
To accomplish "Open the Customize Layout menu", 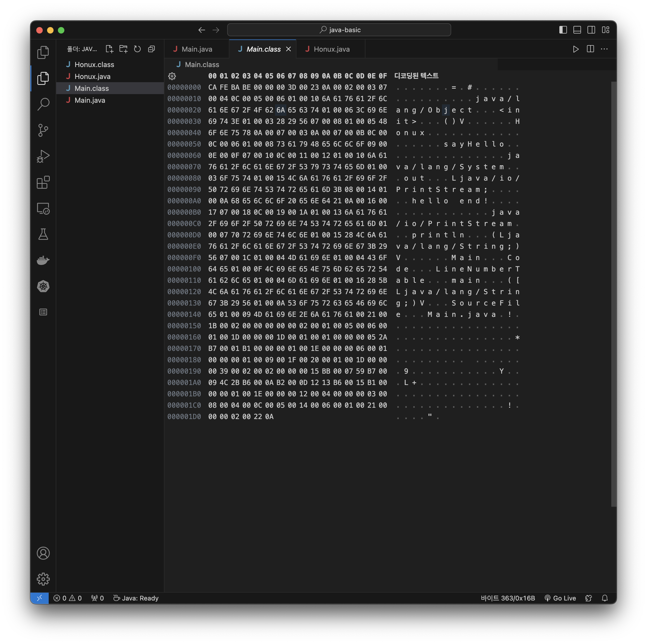I will pyautogui.click(x=605, y=30).
